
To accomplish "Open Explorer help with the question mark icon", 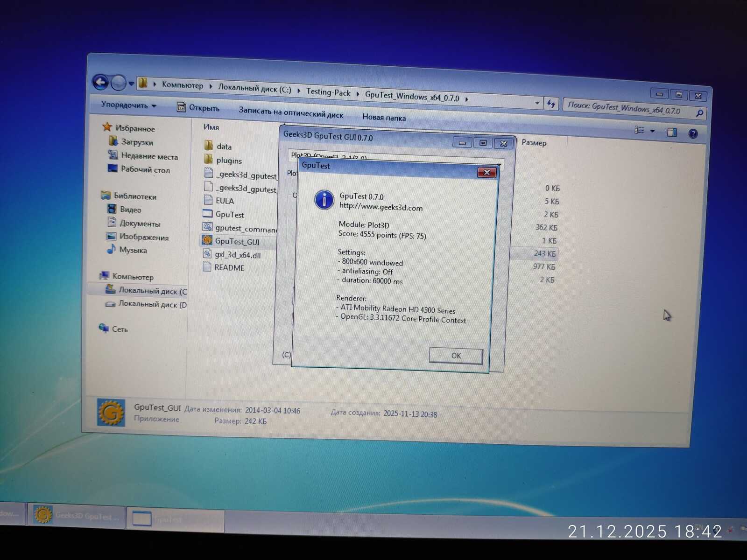I will (x=693, y=134).
